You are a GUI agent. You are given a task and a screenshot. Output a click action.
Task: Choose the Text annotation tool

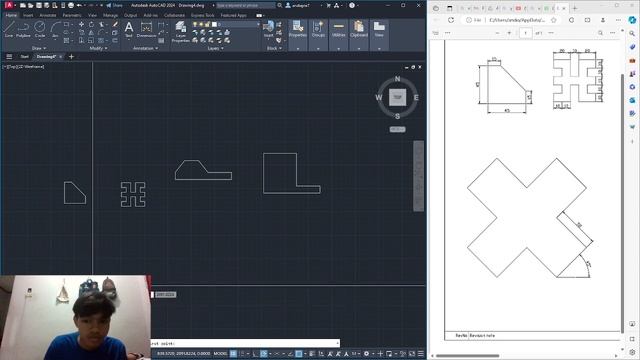129,29
